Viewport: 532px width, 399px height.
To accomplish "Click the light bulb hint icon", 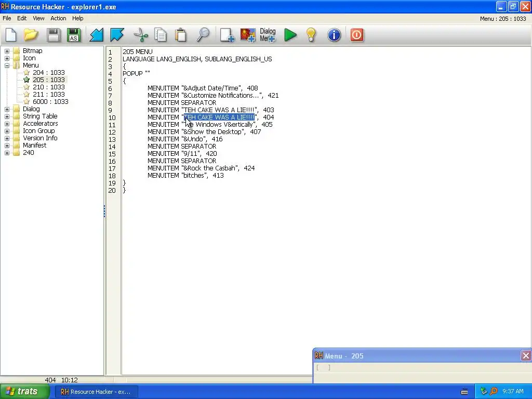I will click(311, 35).
